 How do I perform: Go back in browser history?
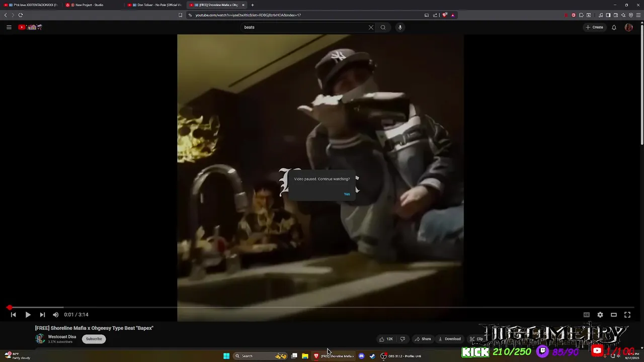pos(6,15)
